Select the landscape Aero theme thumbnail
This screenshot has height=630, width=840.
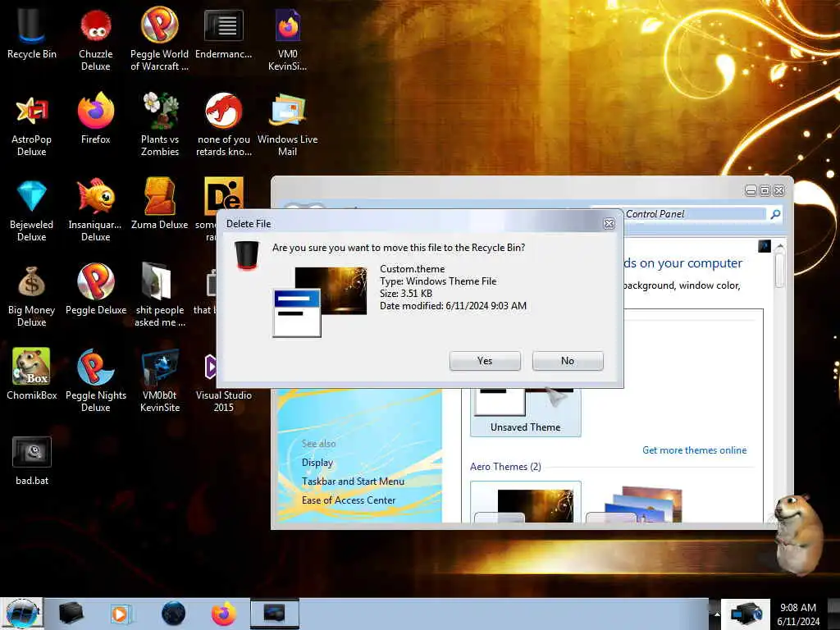[x=635, y=504]
